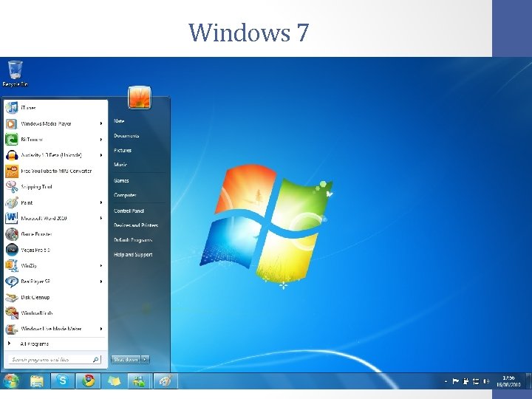Expand the Microsoft Word 2010 jump list arrow

tap(101, 218)
